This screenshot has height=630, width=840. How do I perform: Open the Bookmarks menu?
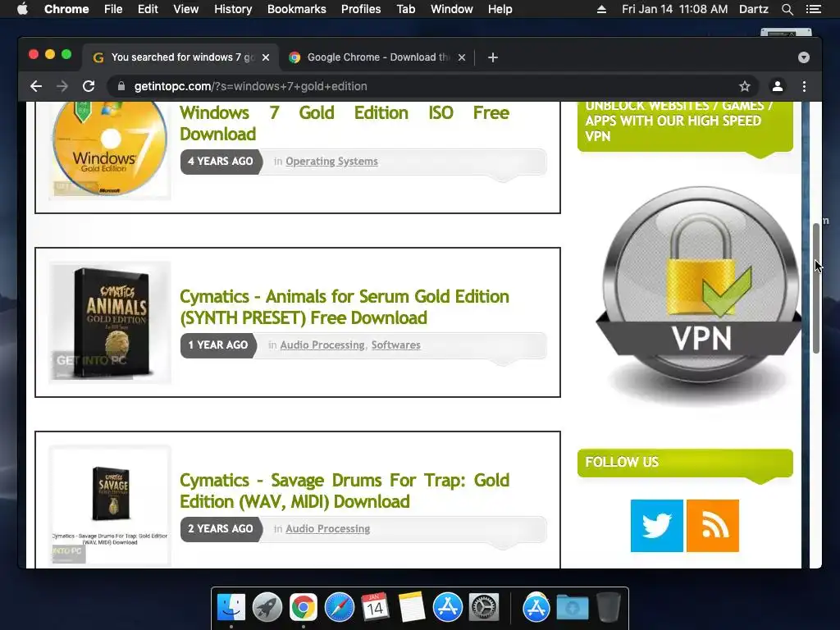297,9
